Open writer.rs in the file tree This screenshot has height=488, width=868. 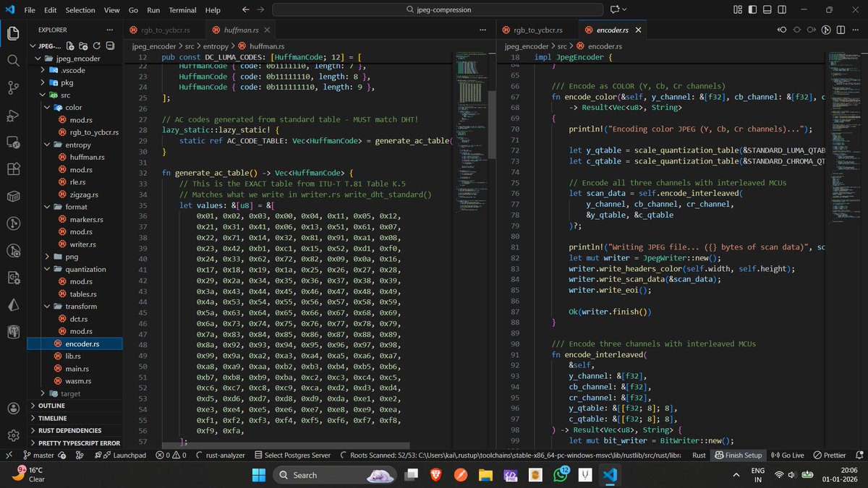pos(75,244)
